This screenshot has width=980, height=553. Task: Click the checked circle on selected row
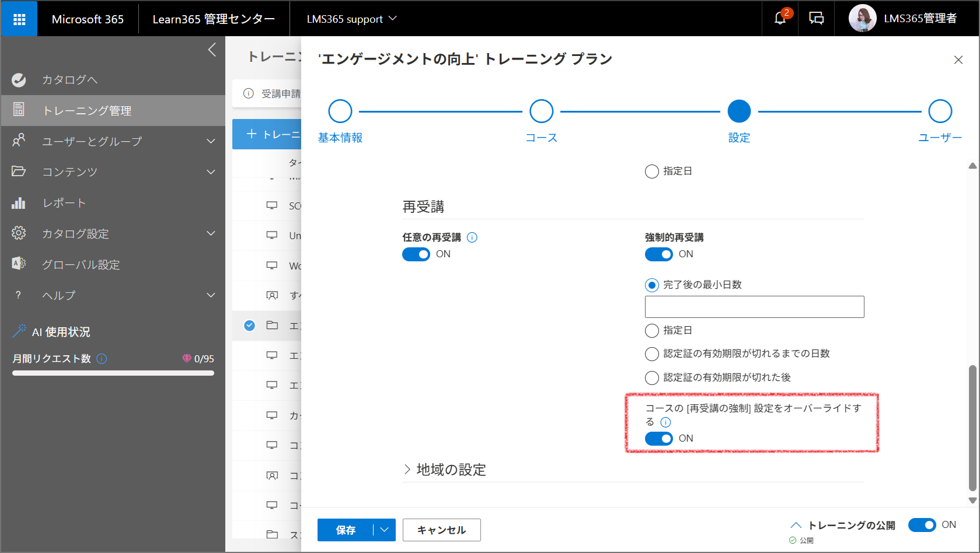(x=249, y=325)
